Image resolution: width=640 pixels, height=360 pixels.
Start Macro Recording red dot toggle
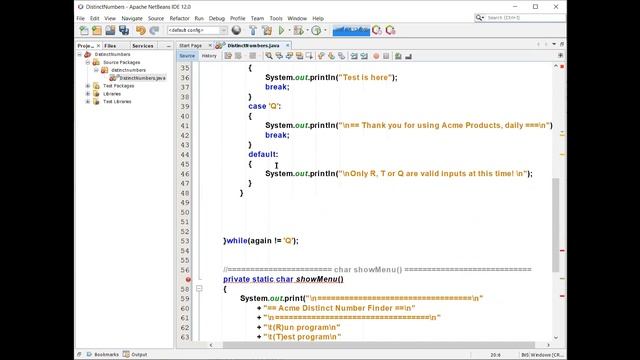point(376,56)
